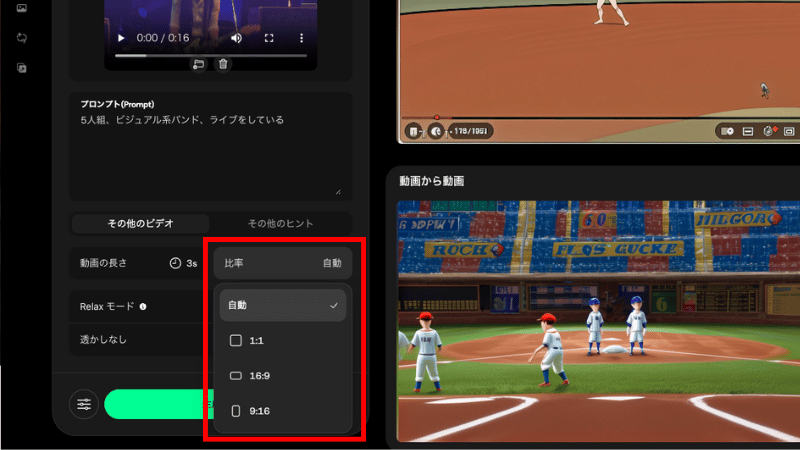
Task: Open the image tool in the left sidebar
Action: (x=21, y=8)
